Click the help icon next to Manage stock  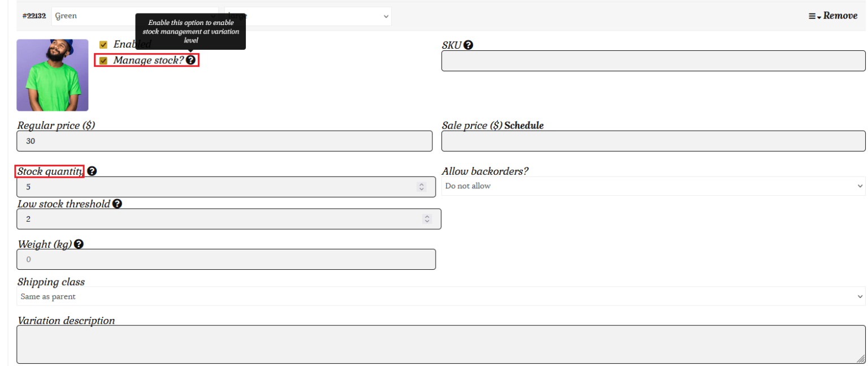(x=191, y=60)
